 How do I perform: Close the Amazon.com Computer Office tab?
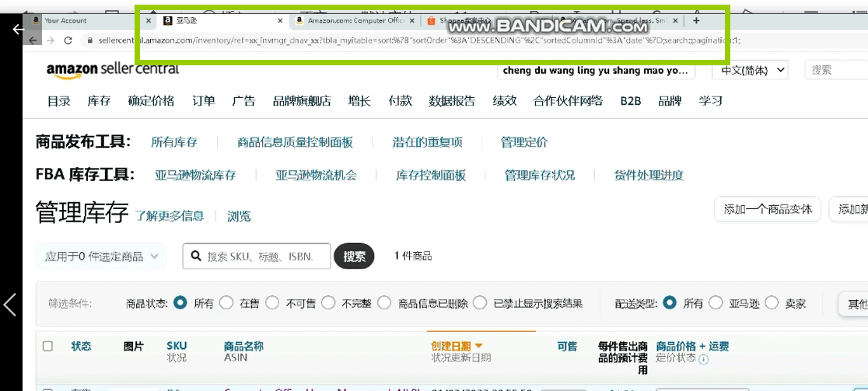412,20
